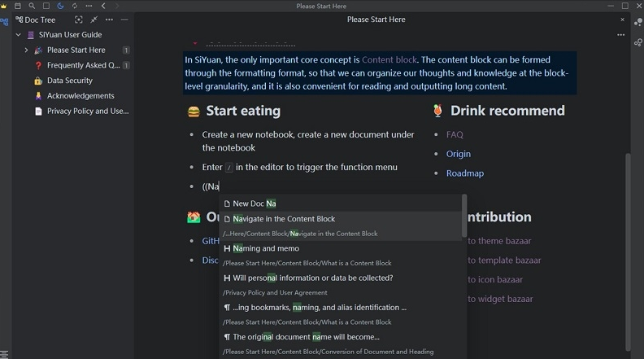
Task: Click sub-document count badge for Please Start Here
Action: pyautogui.click(x=126, y=50)
